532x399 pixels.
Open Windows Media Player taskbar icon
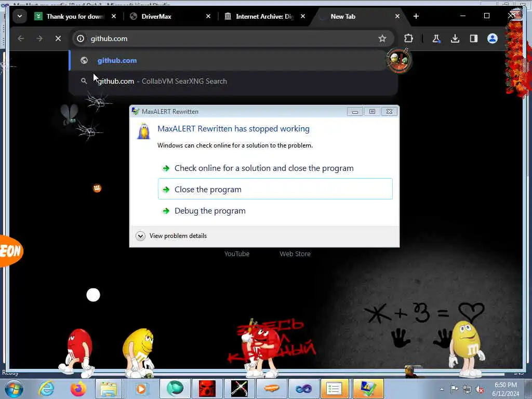click(140, 389)
